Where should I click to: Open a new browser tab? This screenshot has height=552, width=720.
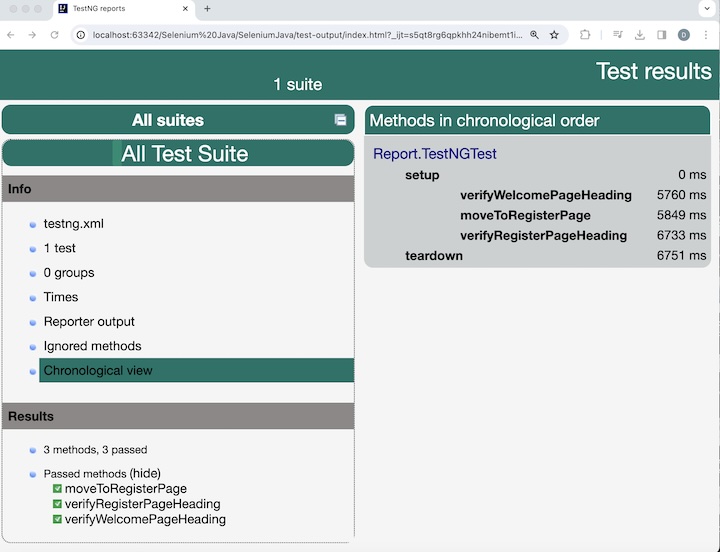point(207,9)
